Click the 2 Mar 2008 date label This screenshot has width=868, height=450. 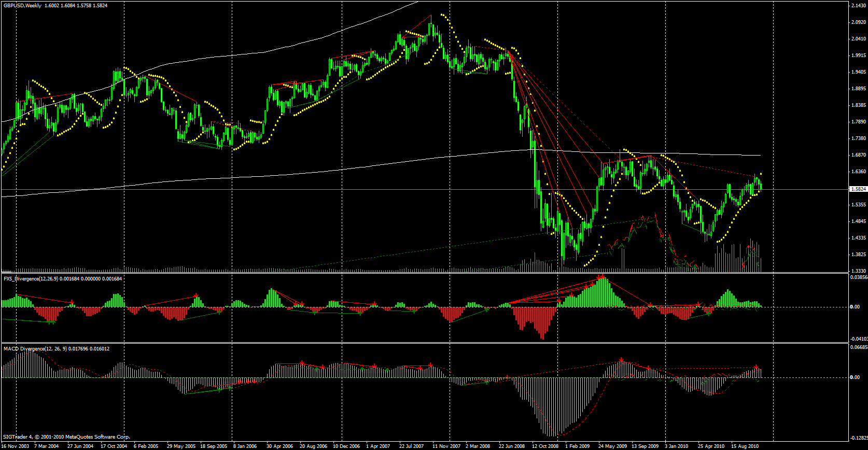(478, 446)
